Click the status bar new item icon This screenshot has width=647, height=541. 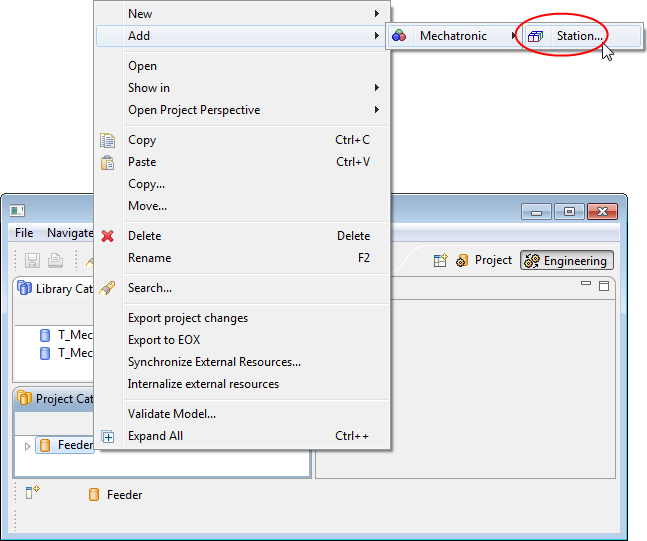click(x=32, y=492)
